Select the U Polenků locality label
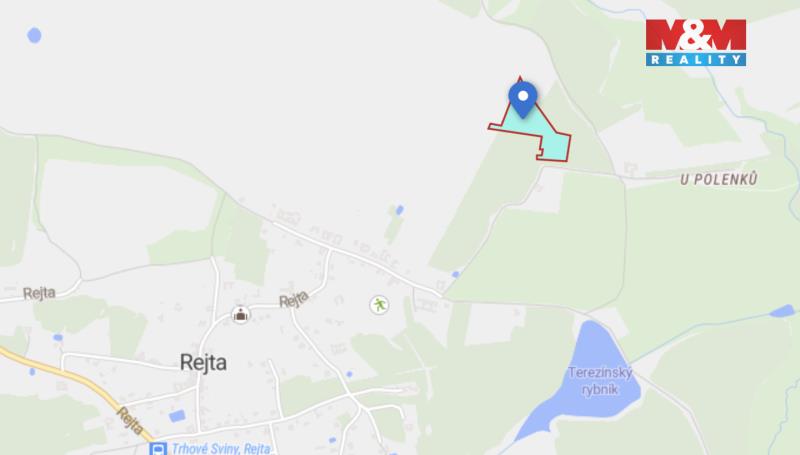 pyautogui.click(x=718, y=179)
